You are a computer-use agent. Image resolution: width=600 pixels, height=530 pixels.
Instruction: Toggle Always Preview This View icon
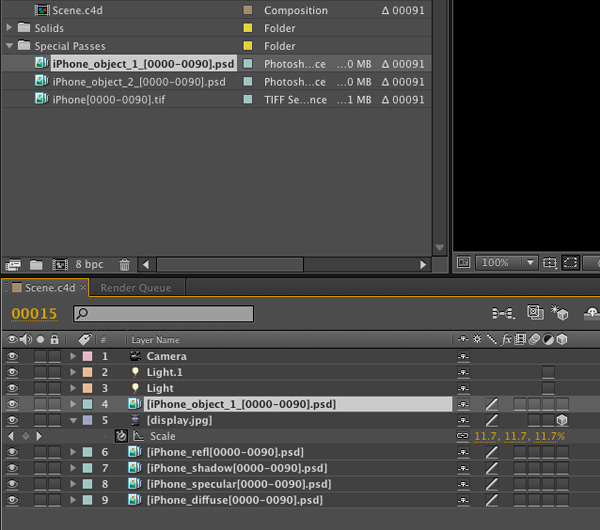463,263
